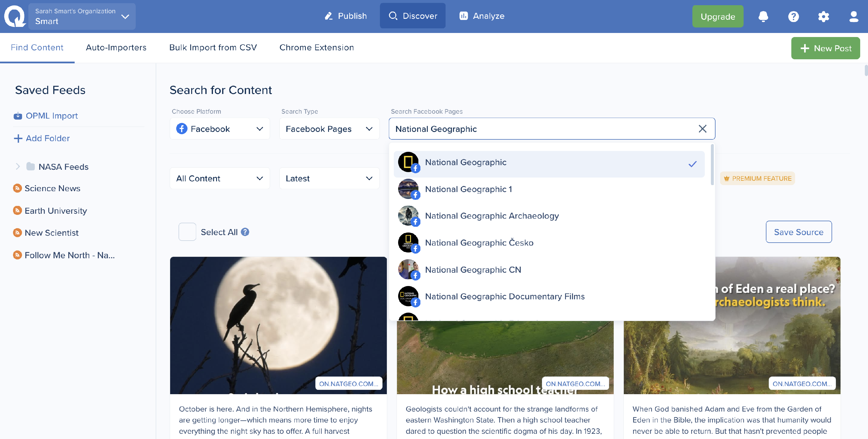Click the app logo in the header
Viewport: 868px width, 439px height.
pos(14,16)
